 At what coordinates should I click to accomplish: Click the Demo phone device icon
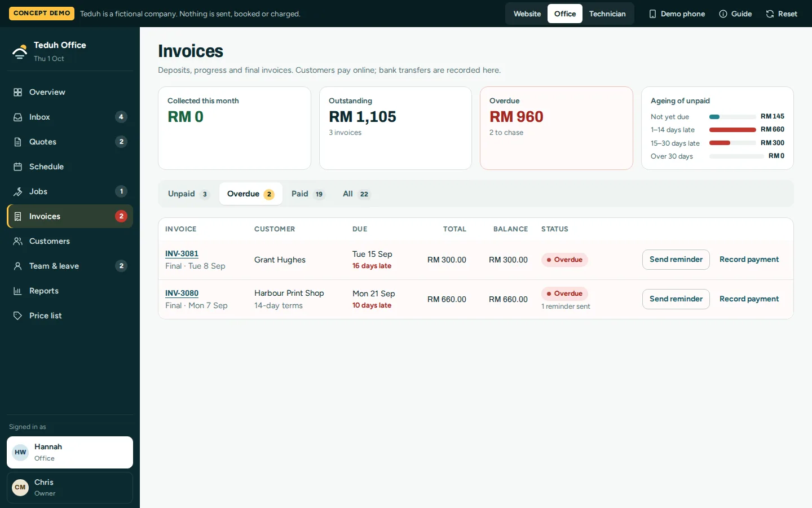coord(652,14)
